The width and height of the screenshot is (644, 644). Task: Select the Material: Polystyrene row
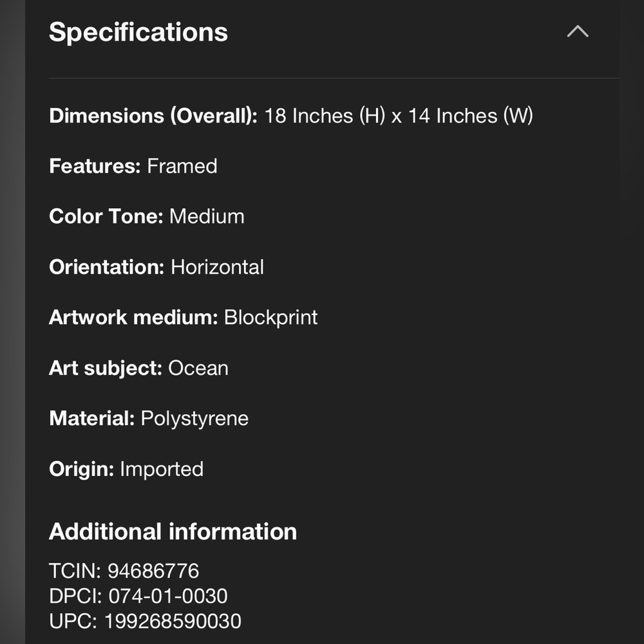coord(149,419)
